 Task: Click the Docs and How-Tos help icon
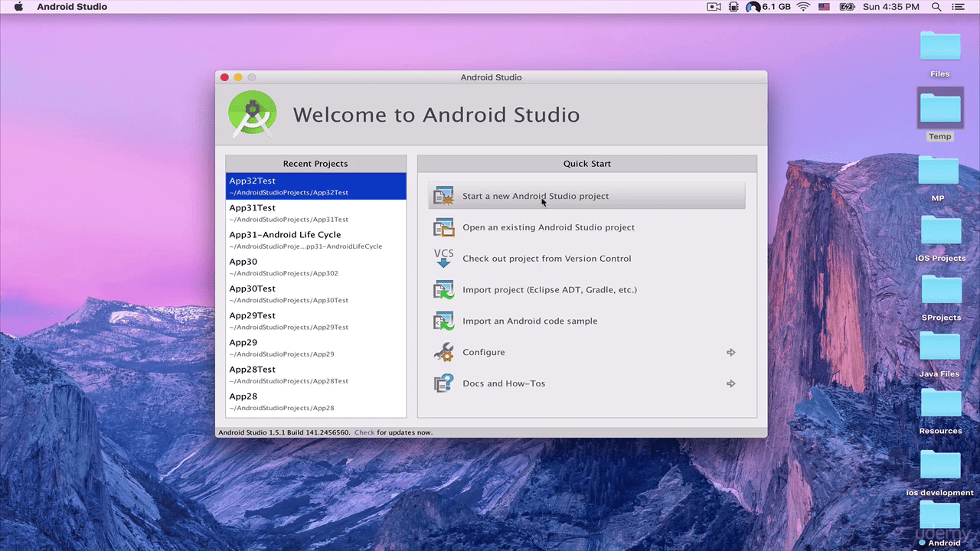443,383
